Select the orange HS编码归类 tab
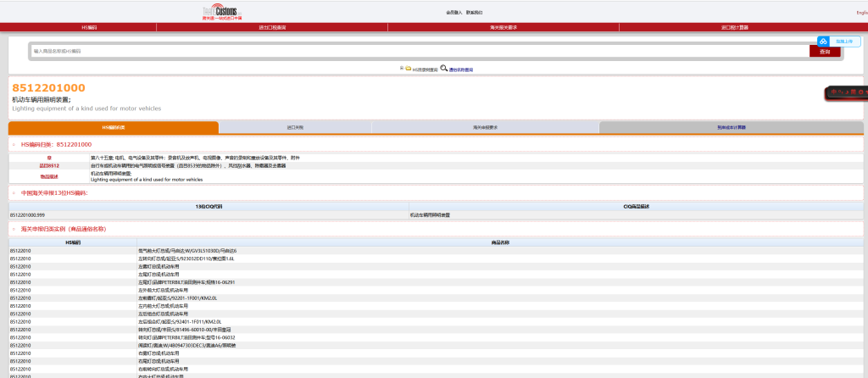Viewport: 868px width, 378px height. click(114, 127)
